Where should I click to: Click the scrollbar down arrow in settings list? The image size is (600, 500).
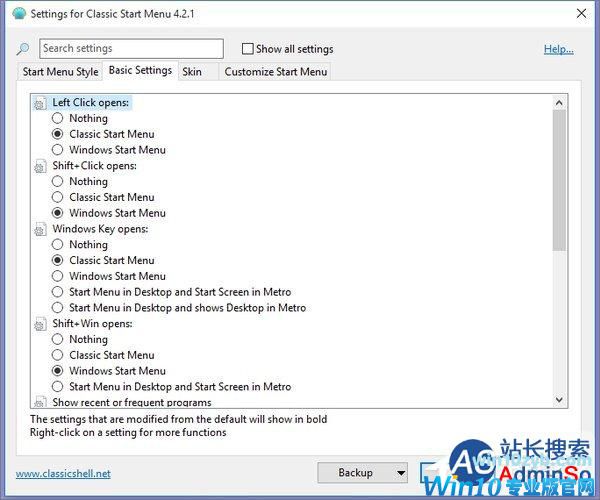[x=559, y=401]
